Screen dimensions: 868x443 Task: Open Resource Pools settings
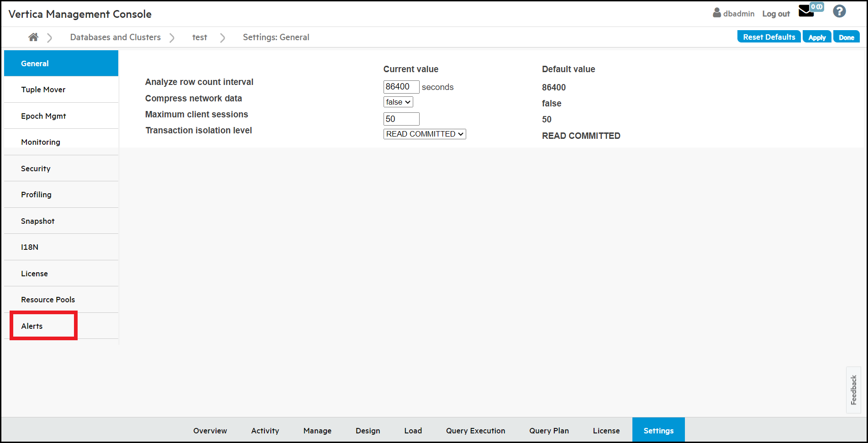48,300
